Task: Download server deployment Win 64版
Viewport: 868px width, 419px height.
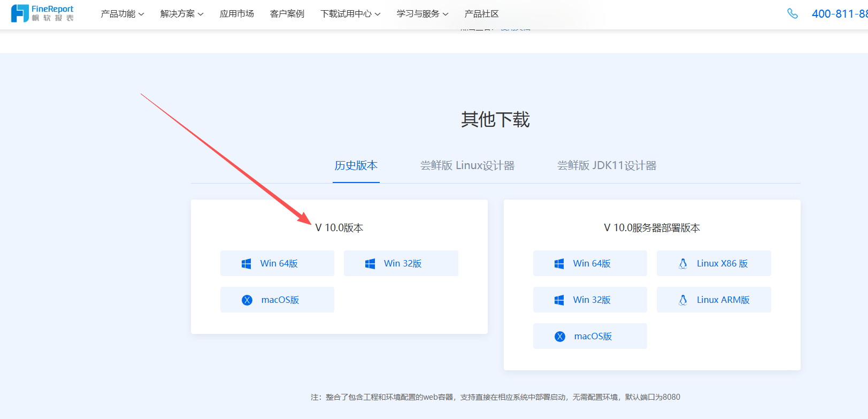Action: pos(590,264)
